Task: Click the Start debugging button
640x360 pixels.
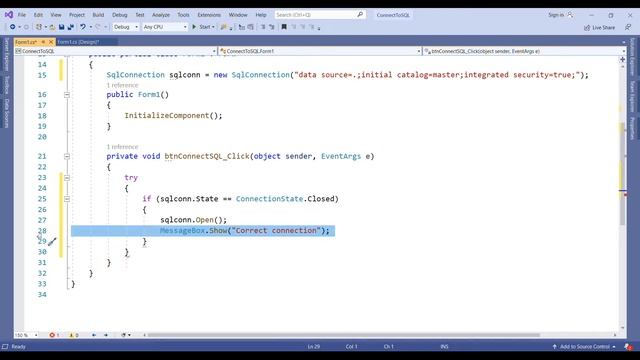Action: point(202,27)
